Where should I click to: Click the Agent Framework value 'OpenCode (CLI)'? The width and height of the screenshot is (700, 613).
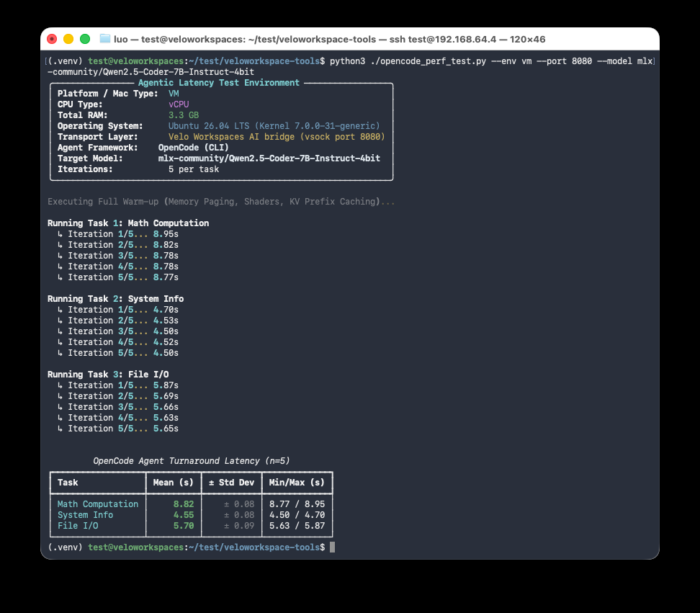(193, 148)
